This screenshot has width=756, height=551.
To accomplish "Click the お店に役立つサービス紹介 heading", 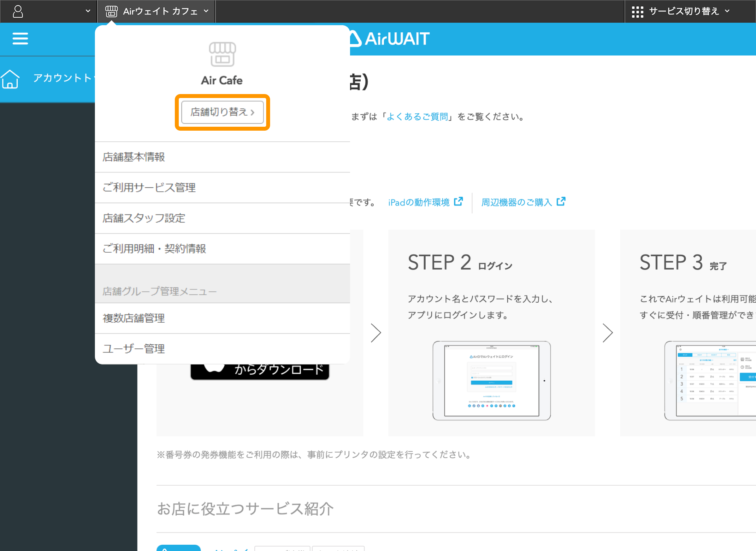I will [245, 509].
